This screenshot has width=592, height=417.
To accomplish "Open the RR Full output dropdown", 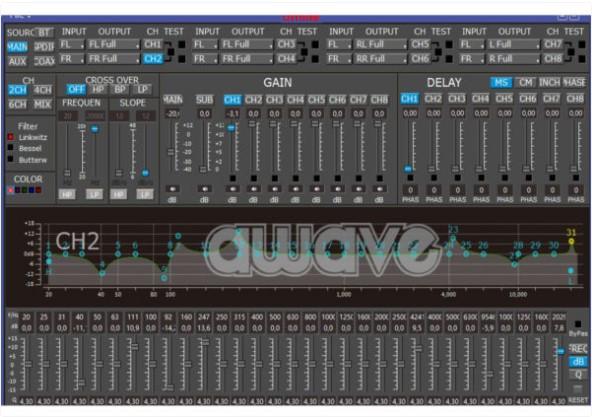I will click(x=381, y=59).
